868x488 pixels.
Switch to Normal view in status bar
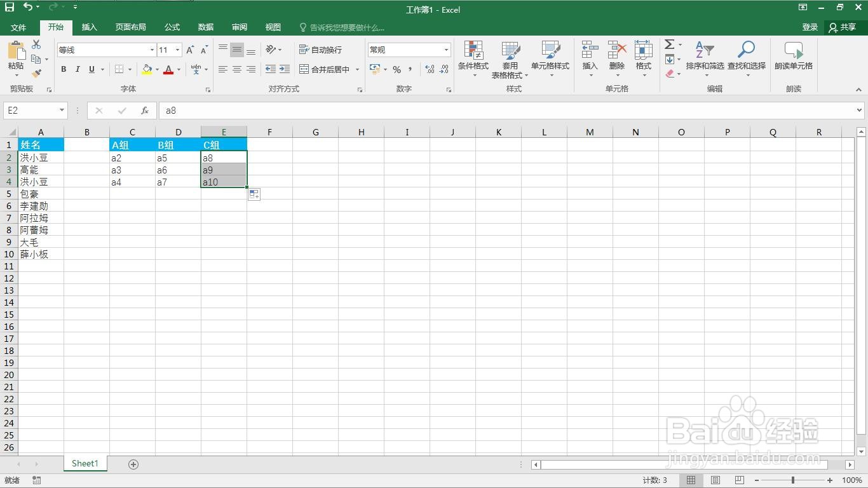coord(691,480)
